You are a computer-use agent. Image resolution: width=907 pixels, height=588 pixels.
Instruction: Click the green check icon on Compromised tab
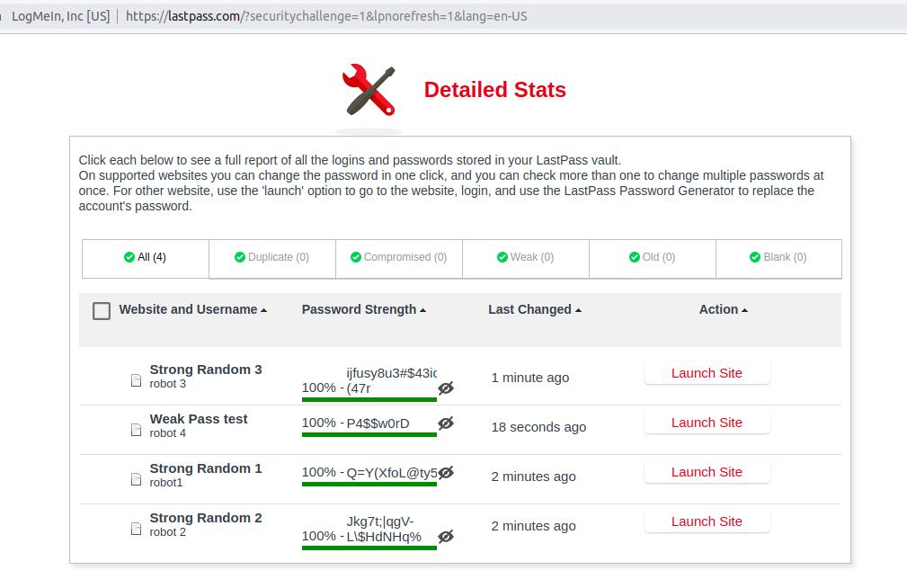pos(358,257)
